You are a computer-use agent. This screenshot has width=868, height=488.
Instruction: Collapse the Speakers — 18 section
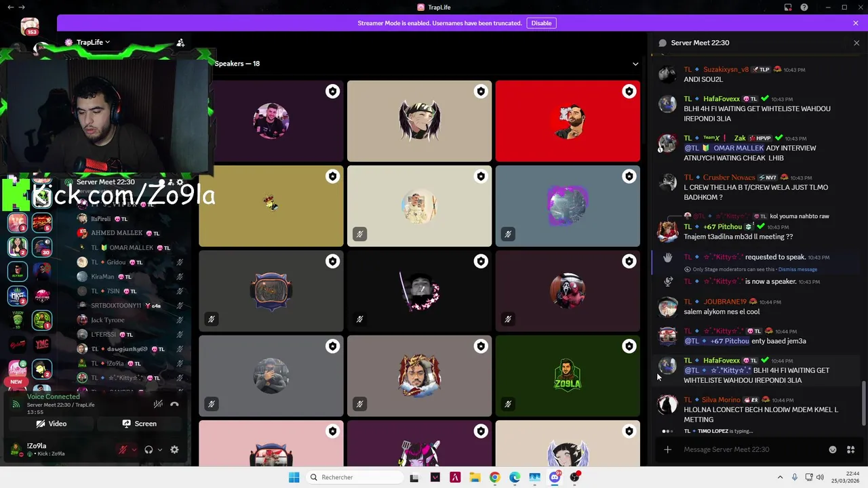(x=635, y=64)
